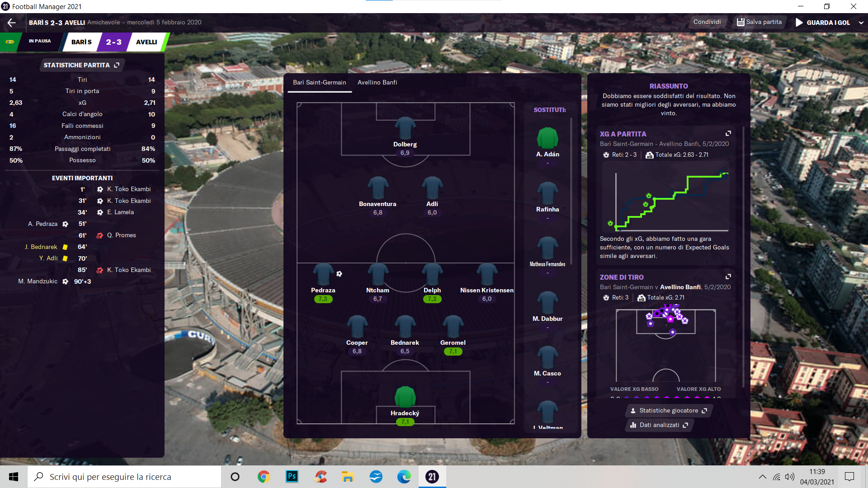Toggle the IN PAUSA match state

(40, 41)
